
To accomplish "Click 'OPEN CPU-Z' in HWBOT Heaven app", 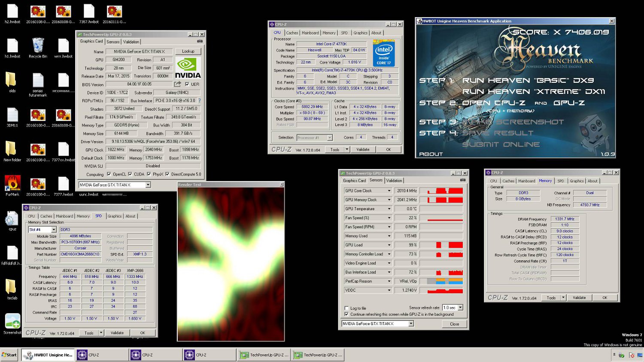I will [494, 103].
